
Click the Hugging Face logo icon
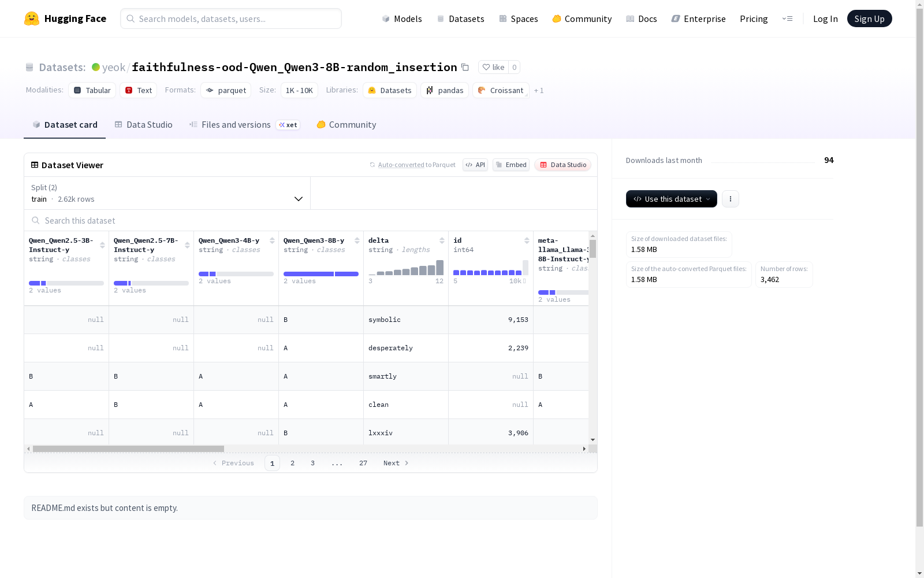[x=32, y=18]
